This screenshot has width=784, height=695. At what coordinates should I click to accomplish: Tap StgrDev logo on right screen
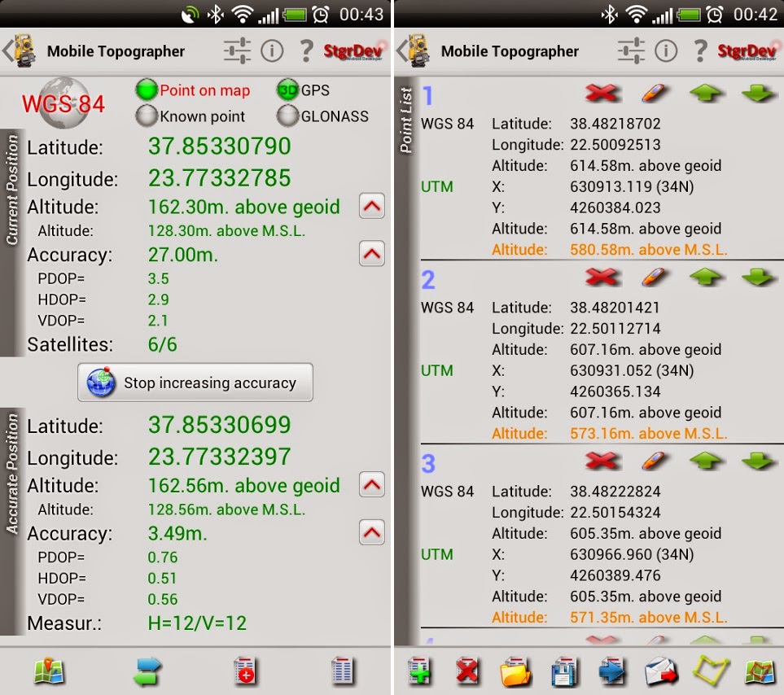[748, 50]
